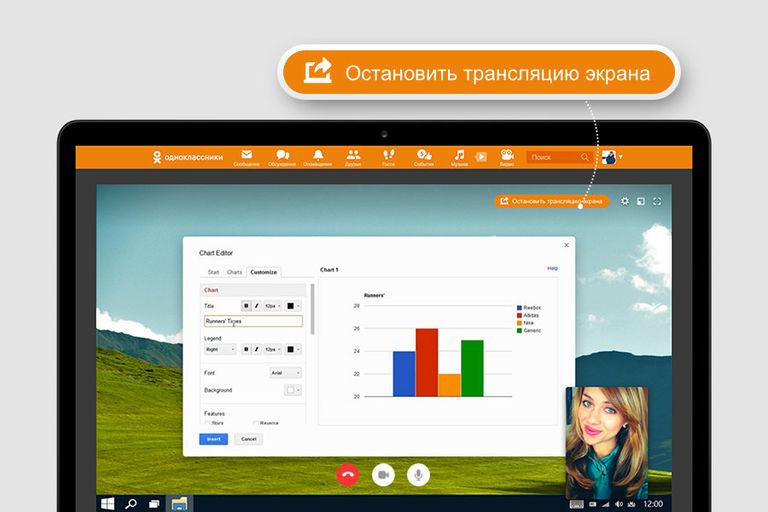Open the Background color swatch picker

[293, 390]
